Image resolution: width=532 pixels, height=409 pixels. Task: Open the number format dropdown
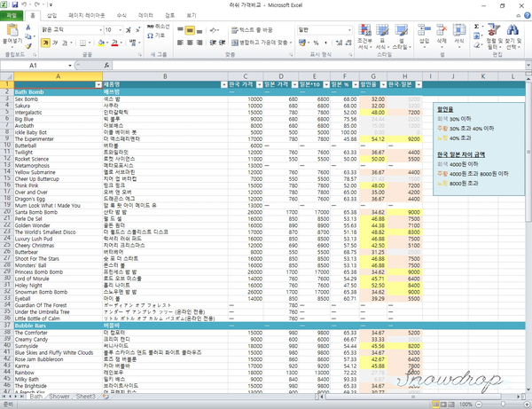pyautogui.click(x=349, y=30)
